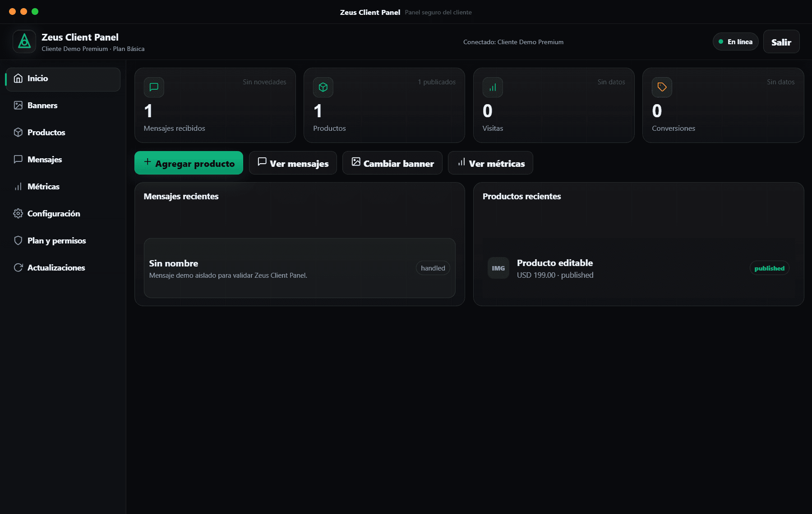Click the image icon on Cambiar banner
Image resolution: width=812 pixels, height=514 pixels.
point(356,162)
